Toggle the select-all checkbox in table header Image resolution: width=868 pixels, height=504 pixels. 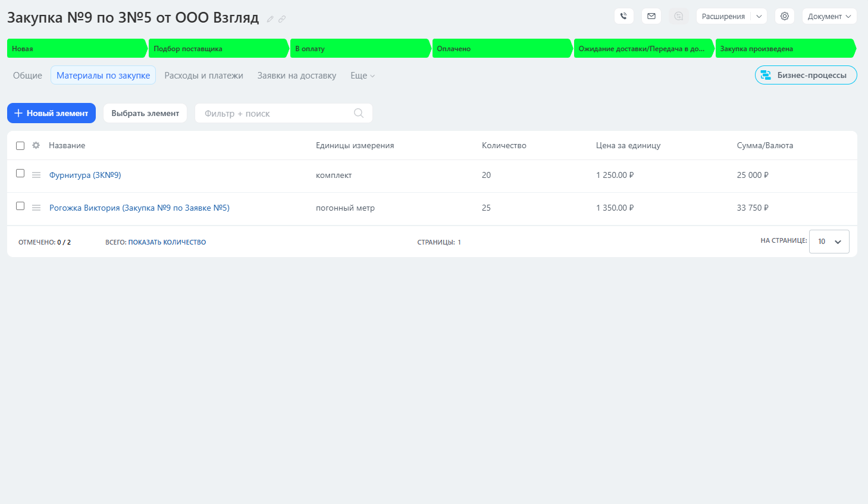pos(20,146)
